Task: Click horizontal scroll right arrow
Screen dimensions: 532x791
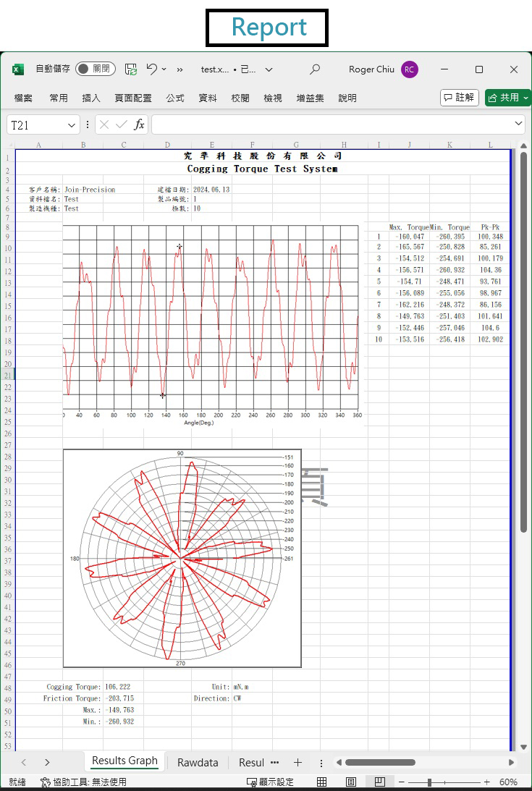Action: click(511, 762)
